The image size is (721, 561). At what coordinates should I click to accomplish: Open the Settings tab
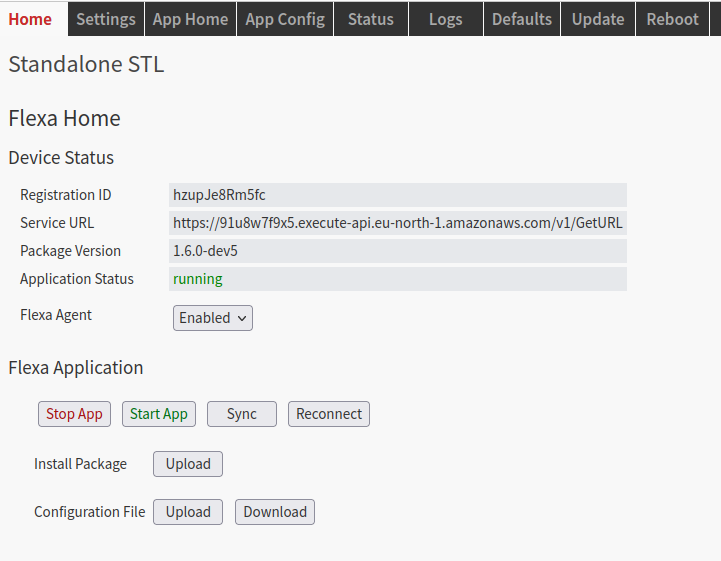106,19
